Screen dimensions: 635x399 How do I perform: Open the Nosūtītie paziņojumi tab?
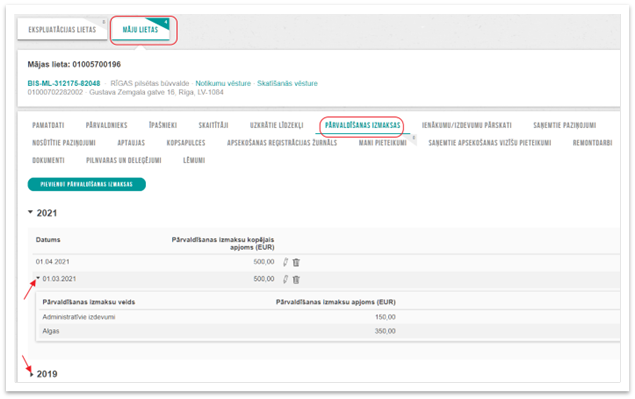pyautogui.click(x=64, y=143)
